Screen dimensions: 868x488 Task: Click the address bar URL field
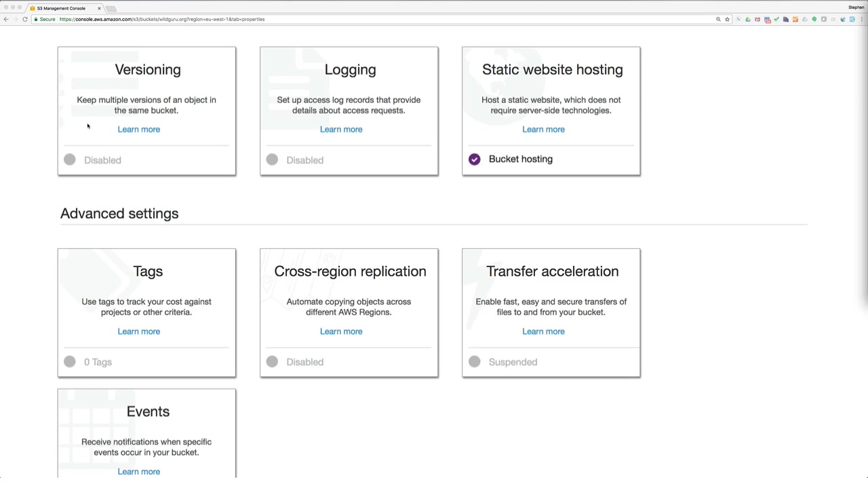click(x=339, y=19)
